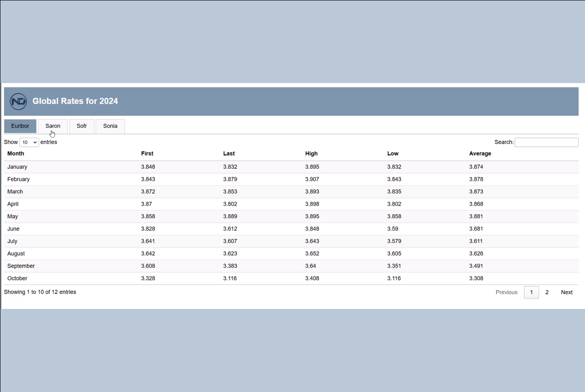Screen dimensions: 585x392
Task: Select the Sonia tab
Action: (x=110, y=126)
